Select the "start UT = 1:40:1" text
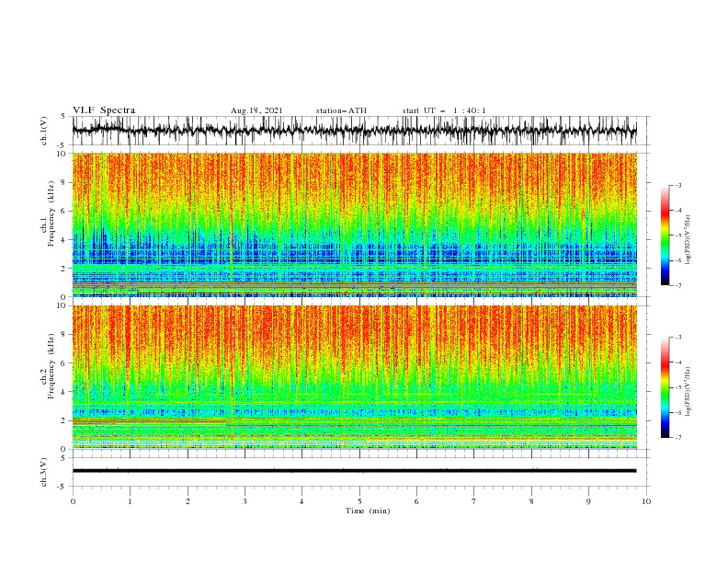 [x=444, y=110]
